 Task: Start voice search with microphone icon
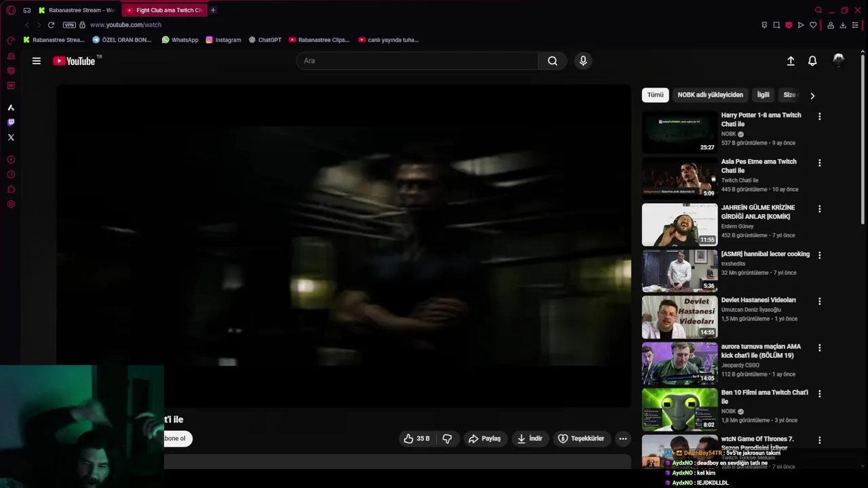[x=583, y=61]
